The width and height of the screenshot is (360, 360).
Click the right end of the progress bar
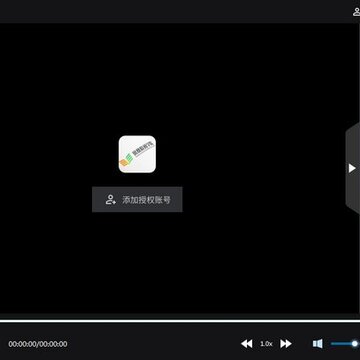tap(358, 321)
